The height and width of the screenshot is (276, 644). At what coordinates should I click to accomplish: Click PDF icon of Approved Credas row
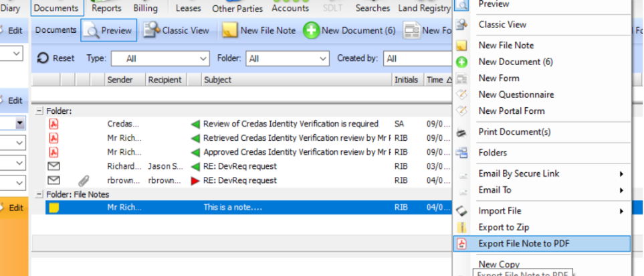click(53, 152)
